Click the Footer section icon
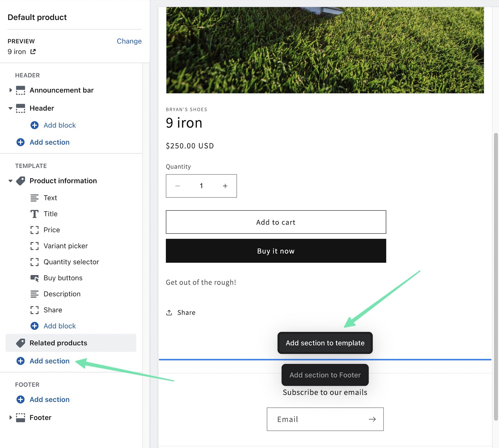499x448 pixels. (21, 418)
